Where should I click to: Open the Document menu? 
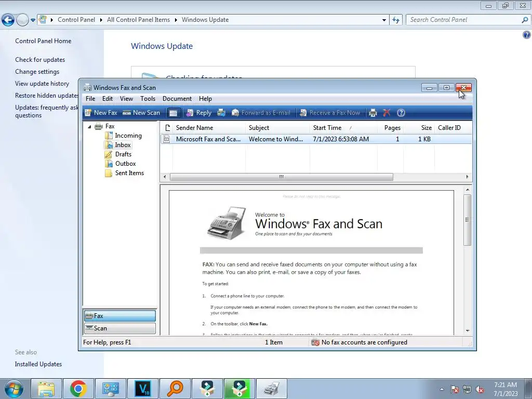[177, 99]
